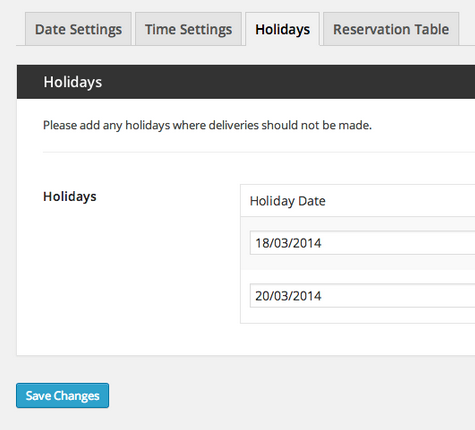Screen dimensions: 475x430
Task: Focus the 18/03/2014 holiday date field
Action: click(x=362, y=243)
